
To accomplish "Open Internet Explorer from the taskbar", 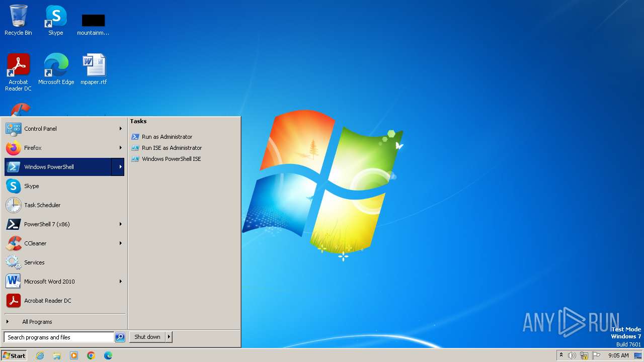I will [x=40, y=355].
